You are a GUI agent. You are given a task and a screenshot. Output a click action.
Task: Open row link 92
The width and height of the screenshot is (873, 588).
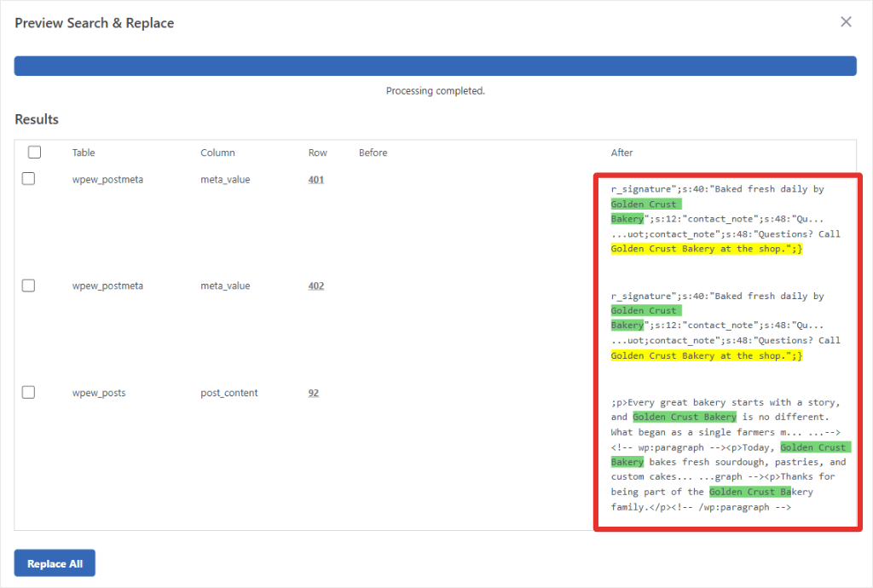[314, 393]
